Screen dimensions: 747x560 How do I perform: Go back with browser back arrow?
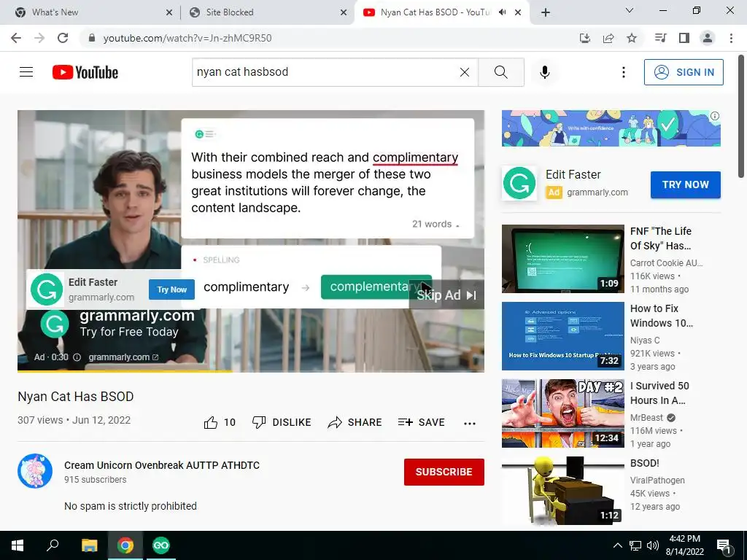tap(16, 38)
